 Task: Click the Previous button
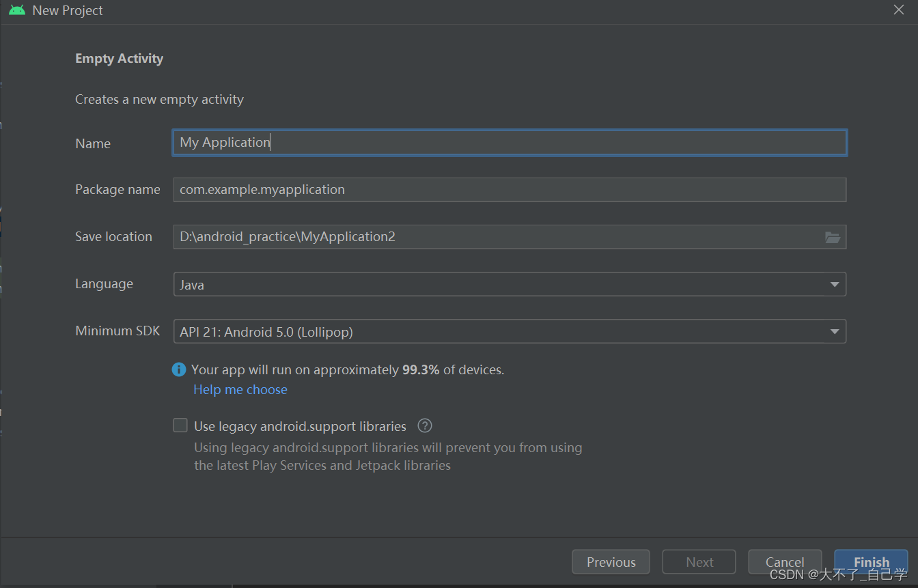click(x=611, y=561)
